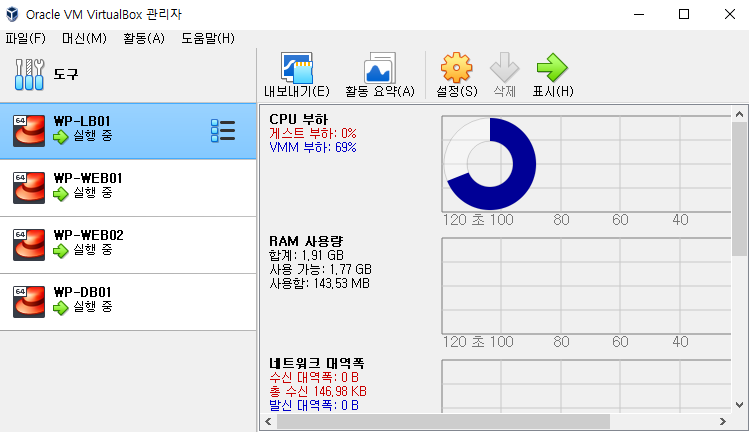
Task: Click the 게스트 부하: 0% text
Action: pyautogui.click(x=313, y=133)
